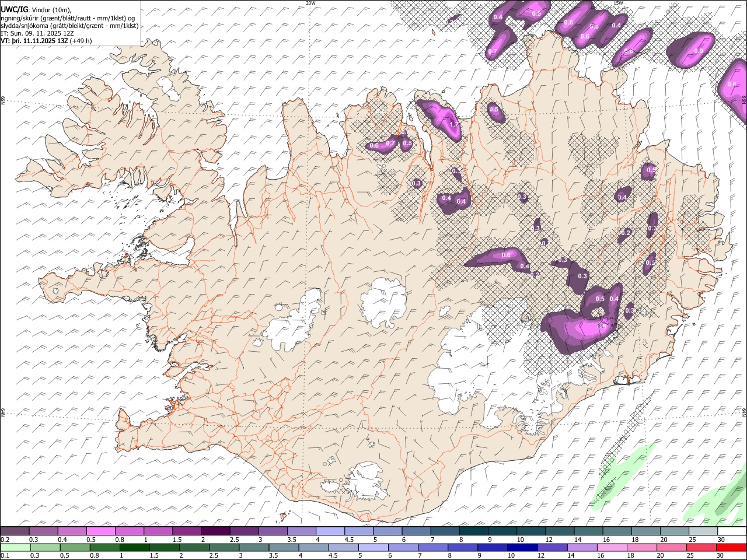Click the "20W" longitude label
The width and height of the screenshot is (747, 560).
[x=310, y=3]
